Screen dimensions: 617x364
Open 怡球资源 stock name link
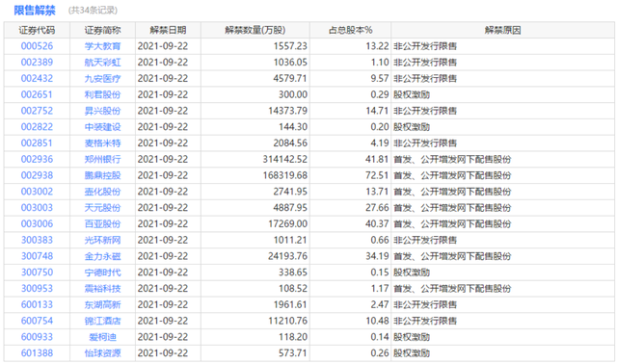coord(103,352)
